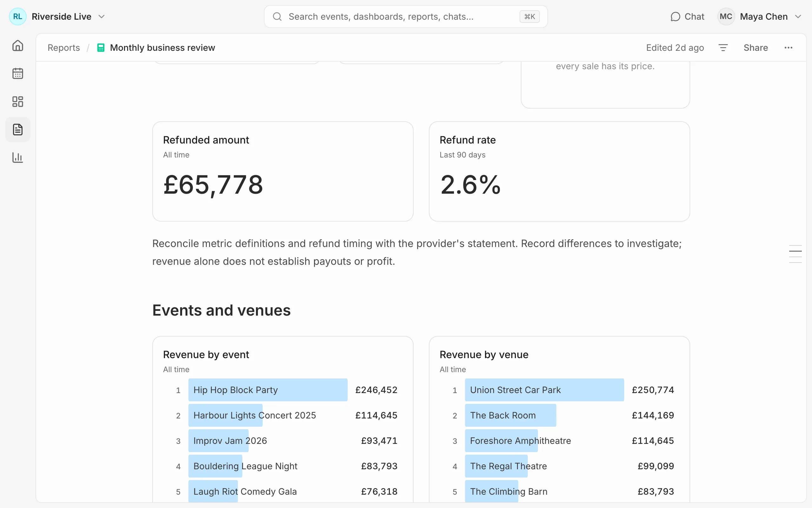Open the filter lines icon in header
Image resolution: width=812 pixels, height=508 pixels.
point(723,48)
